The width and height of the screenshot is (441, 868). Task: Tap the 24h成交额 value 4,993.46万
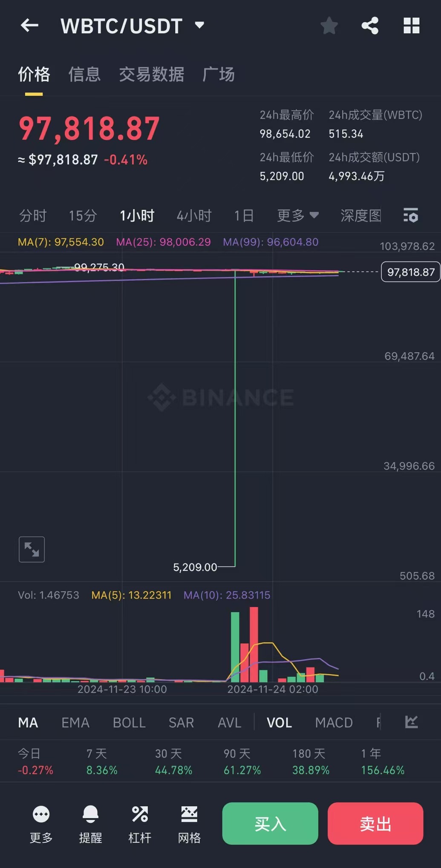pyautogui.click(x=357, y=176)
